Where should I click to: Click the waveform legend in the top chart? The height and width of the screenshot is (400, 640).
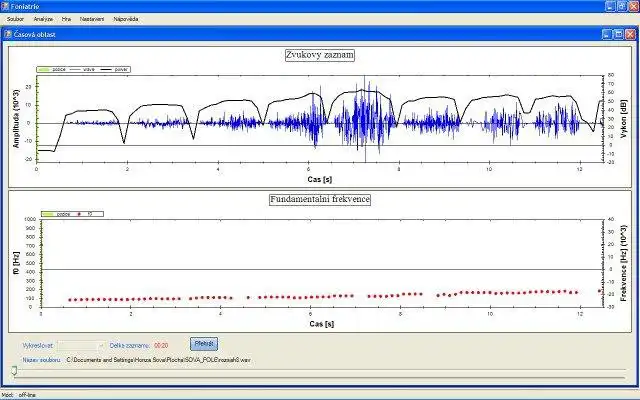84,69
